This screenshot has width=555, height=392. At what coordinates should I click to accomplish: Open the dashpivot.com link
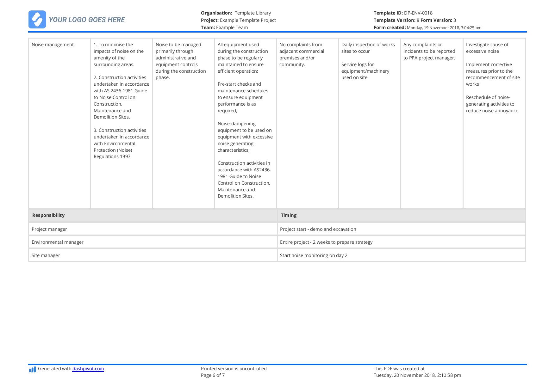point(88,369)
